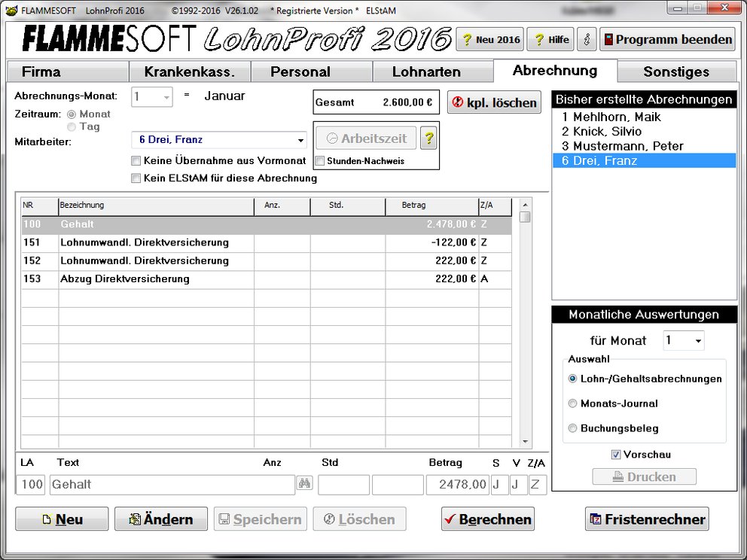Open Hilfe
Image resolution: width=747 pixels, height=560 pixels.
551,40
